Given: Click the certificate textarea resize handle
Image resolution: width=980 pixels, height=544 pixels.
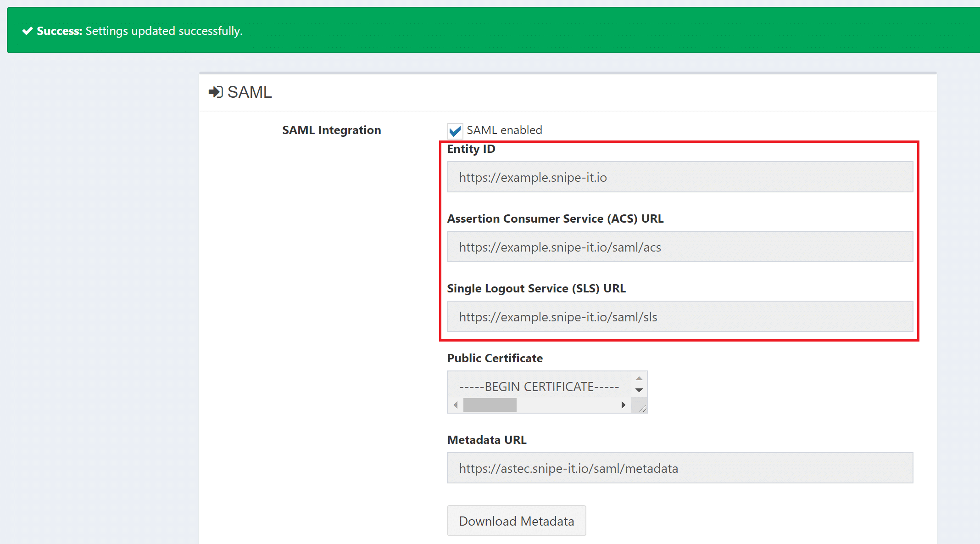Looking at the screenshot, I should coord(642,408).
